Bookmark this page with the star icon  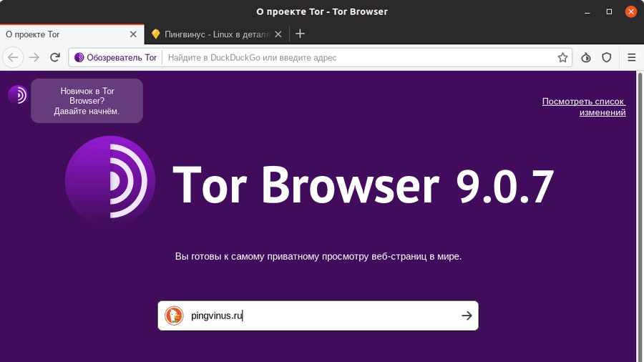(x=562, y=57)
